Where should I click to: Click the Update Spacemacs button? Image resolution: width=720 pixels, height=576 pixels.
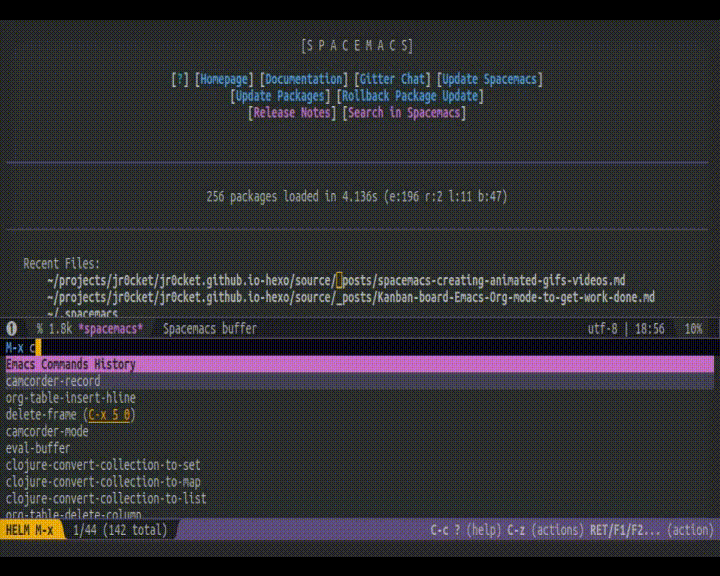tap(489, 79)
